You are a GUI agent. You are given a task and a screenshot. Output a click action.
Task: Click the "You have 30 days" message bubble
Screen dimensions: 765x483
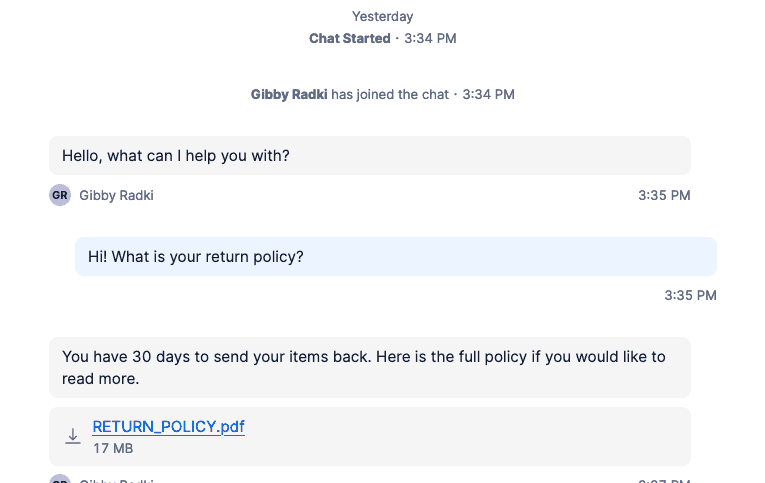[x=369, y=367]
